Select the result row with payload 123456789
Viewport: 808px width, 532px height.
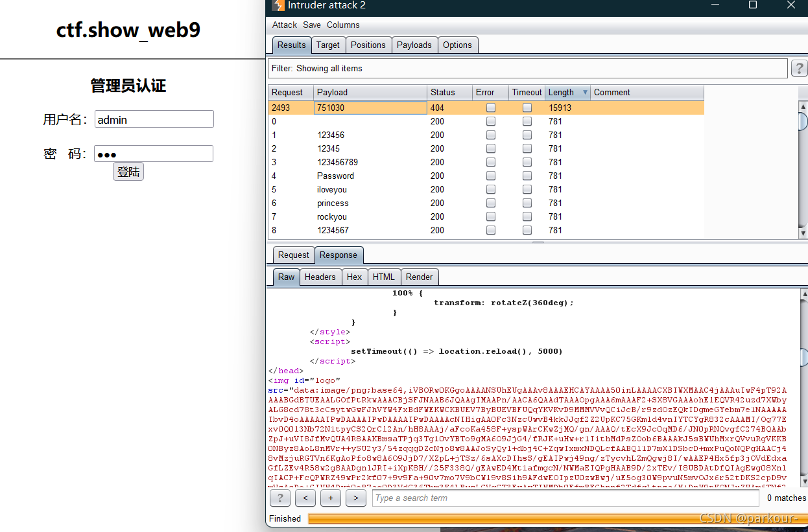pyautogui.click(x=486, y=162)
